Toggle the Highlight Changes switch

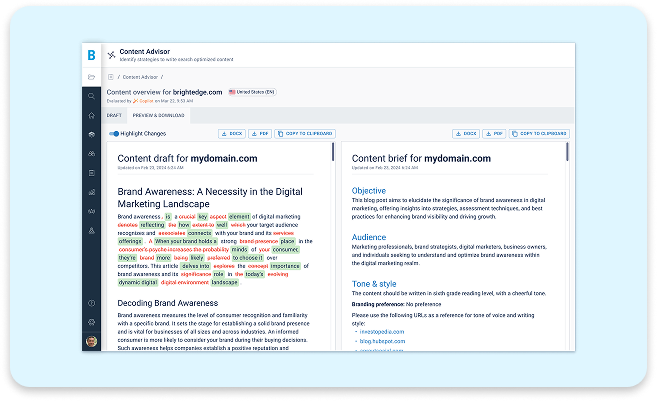pyautogui.click(x=114, y=134)
